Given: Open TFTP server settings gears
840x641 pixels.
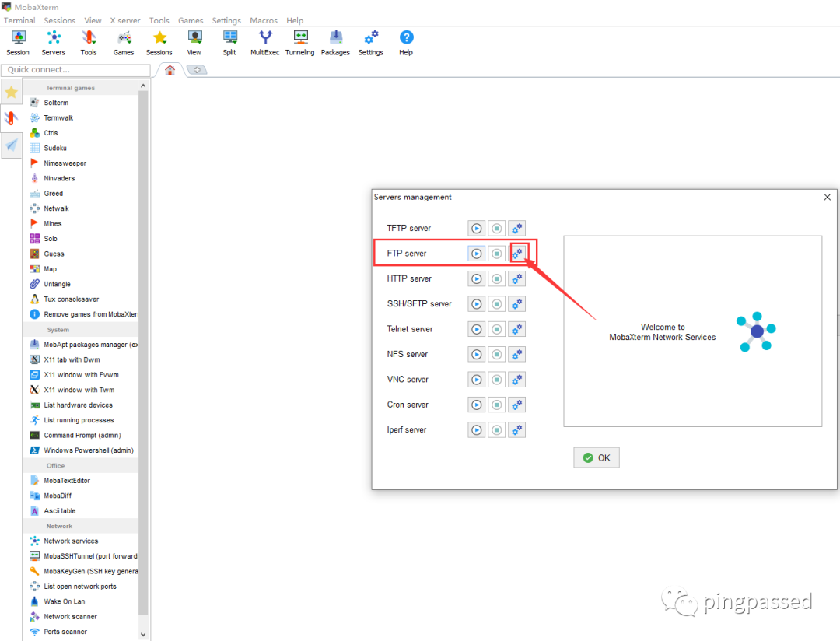Looking at the screenshot, I should coord(517,228).
